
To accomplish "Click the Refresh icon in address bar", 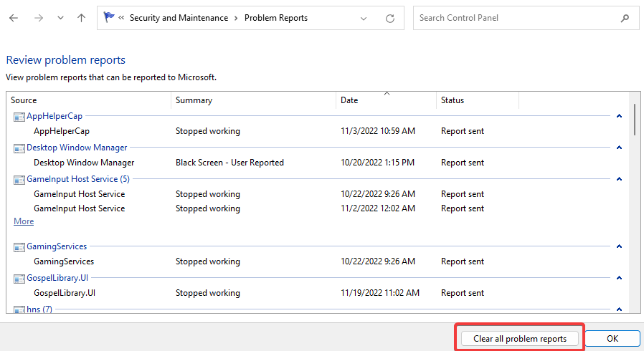I will [x=389, y=18].
